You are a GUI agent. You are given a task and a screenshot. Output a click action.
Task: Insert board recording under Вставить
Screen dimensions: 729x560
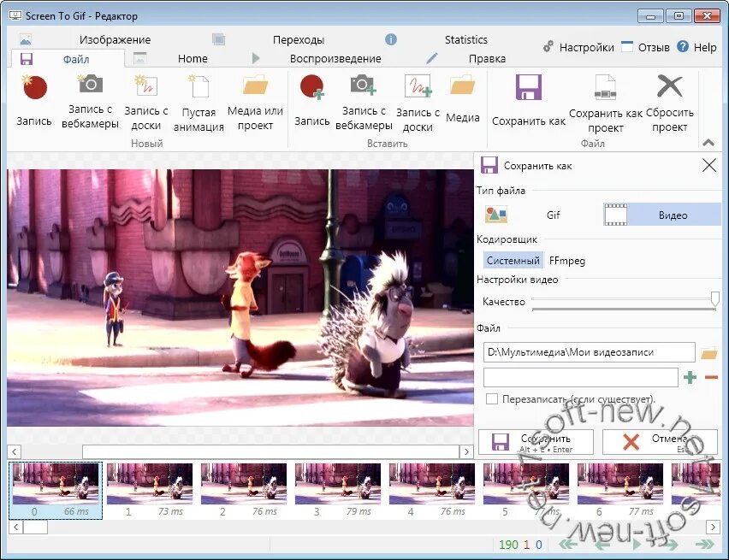click(x=418, y=103)
